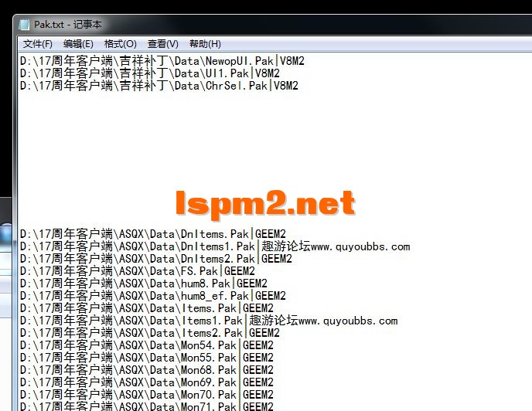Viewport: 532px width, 411px height.
Task: Click the FS.Pak|GEEM2 line
Action: (x=138, y=271)
